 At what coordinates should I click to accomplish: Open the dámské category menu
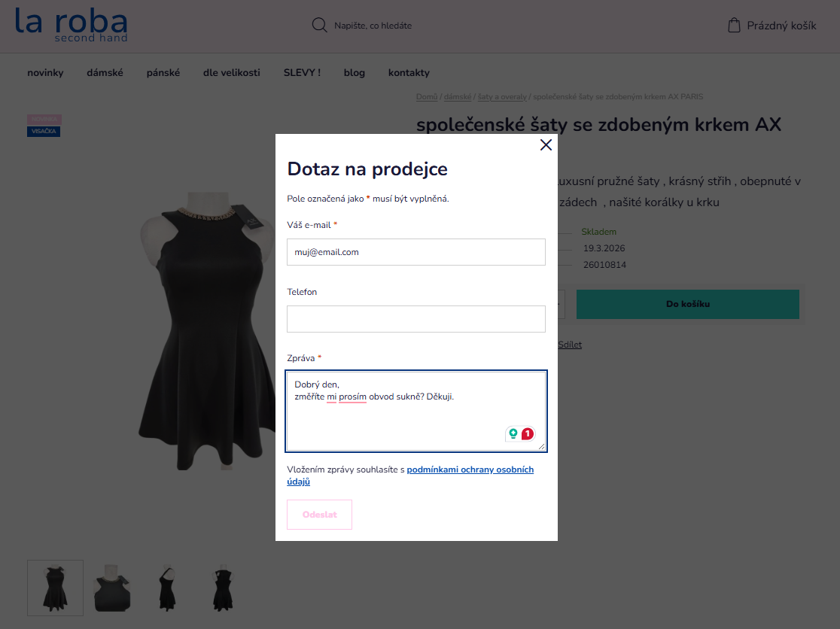[105, 73]
